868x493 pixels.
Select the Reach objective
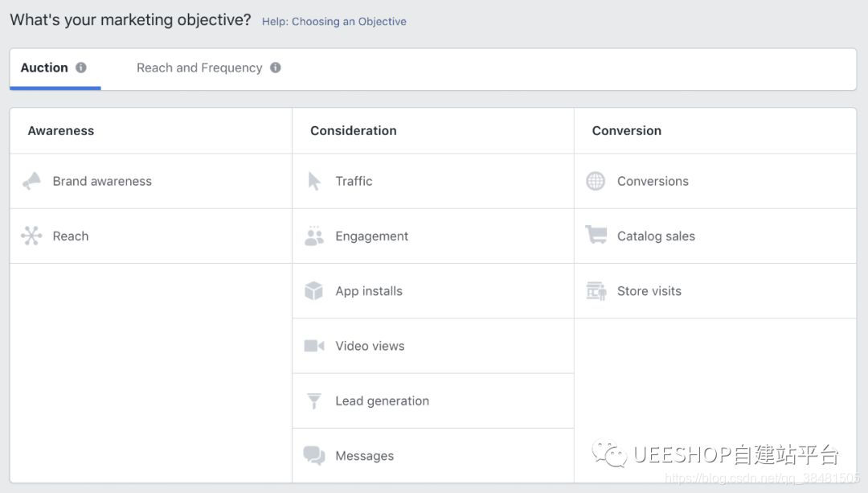(150, 236)
